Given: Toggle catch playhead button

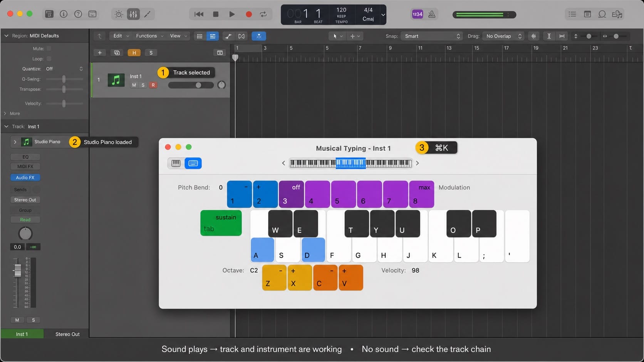Looking at the screenshot, I should 259,36.
